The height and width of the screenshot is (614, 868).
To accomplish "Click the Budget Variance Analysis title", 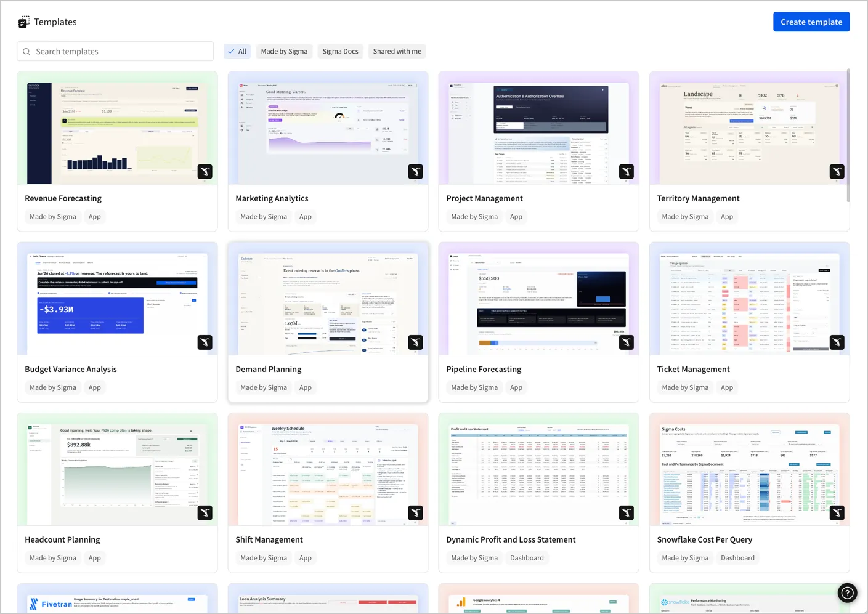I will [71, 369].
